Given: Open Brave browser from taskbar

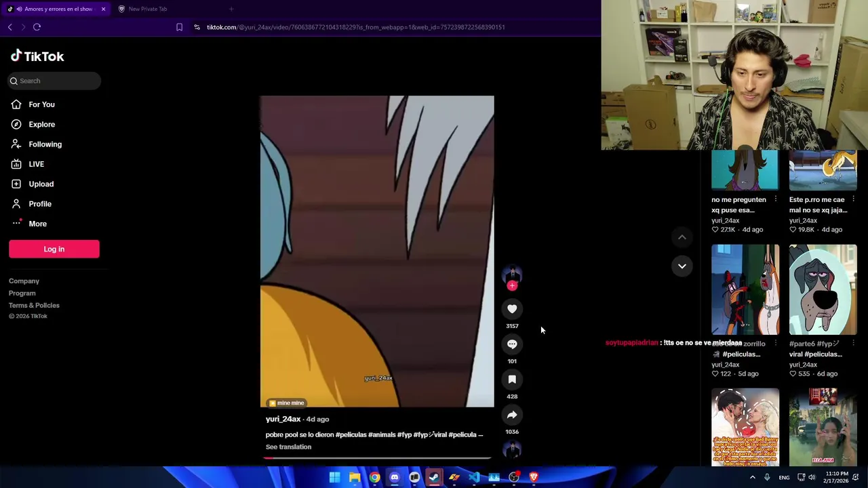Looking at the screenshot, I should pyautogui.click(x=534, y=477).
